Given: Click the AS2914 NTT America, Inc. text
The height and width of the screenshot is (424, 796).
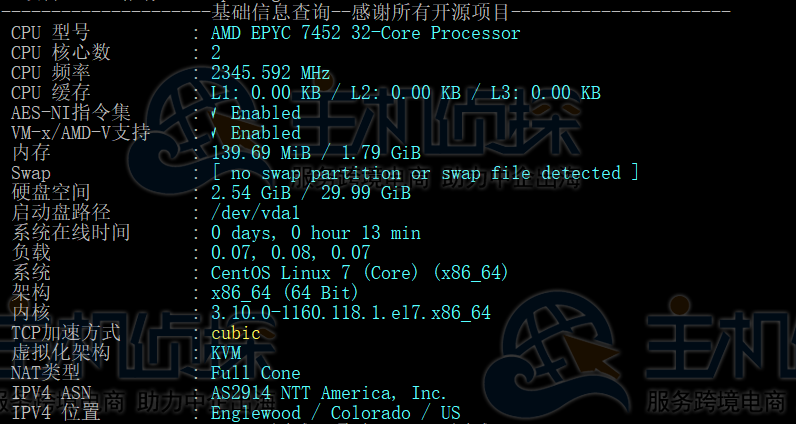Looking at the screenshot, I should click(x=328, y=393).
